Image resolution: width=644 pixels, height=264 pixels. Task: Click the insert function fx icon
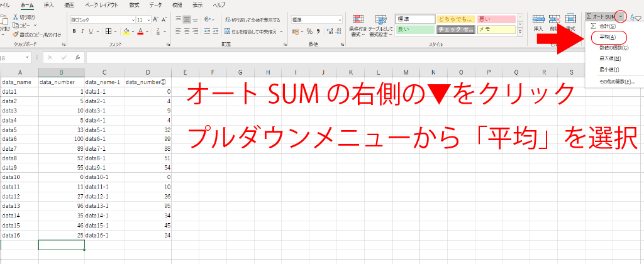point(77,57)
